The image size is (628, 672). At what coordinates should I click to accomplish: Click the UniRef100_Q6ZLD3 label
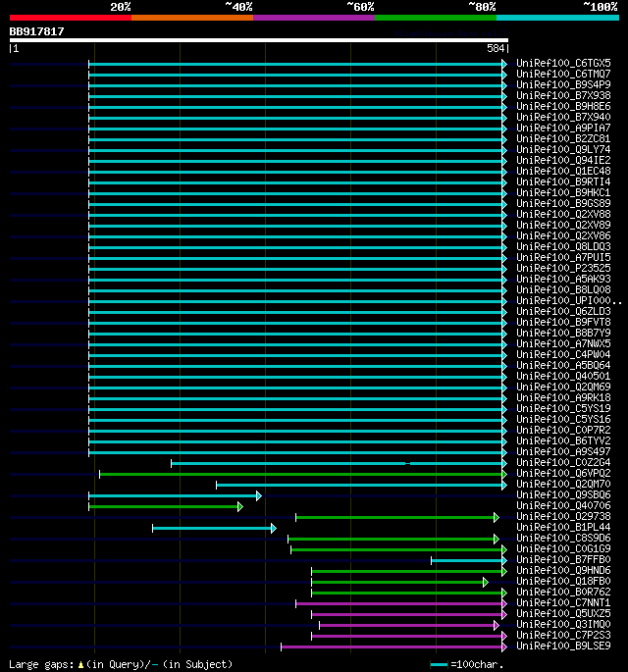[563, 311]
